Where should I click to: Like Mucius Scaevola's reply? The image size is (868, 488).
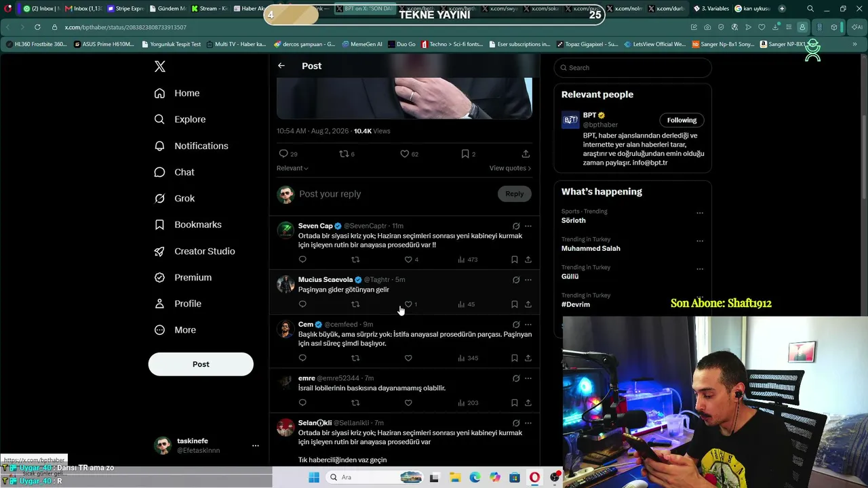(x=408, y=304)
